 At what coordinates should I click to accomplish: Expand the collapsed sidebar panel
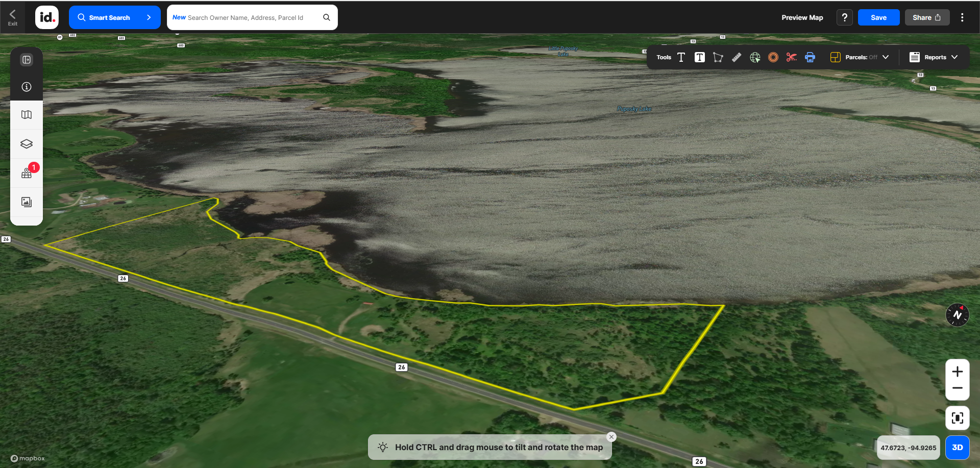click(27, 60)
